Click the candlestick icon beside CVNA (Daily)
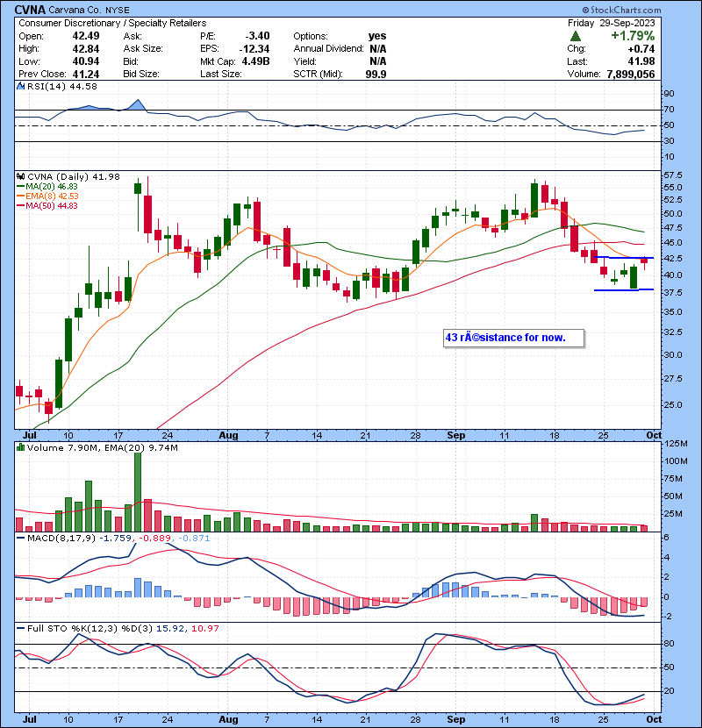 [21, 176]
